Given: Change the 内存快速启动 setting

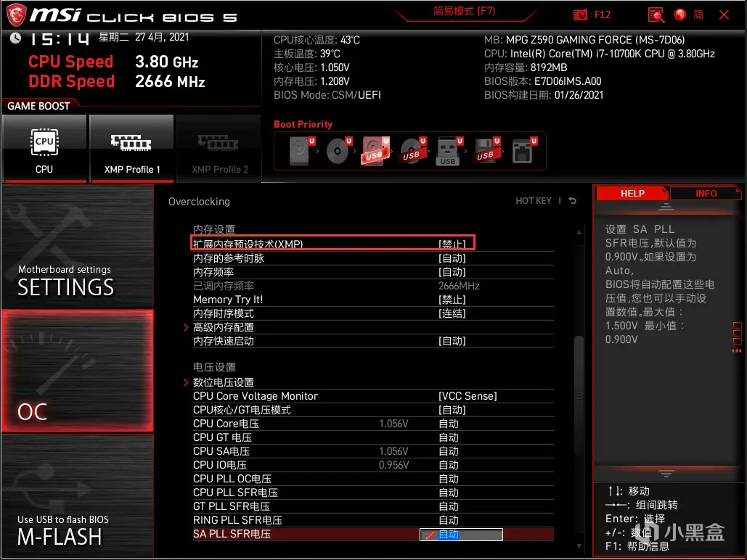Looking at the screenshot, I should coord(373,341).
